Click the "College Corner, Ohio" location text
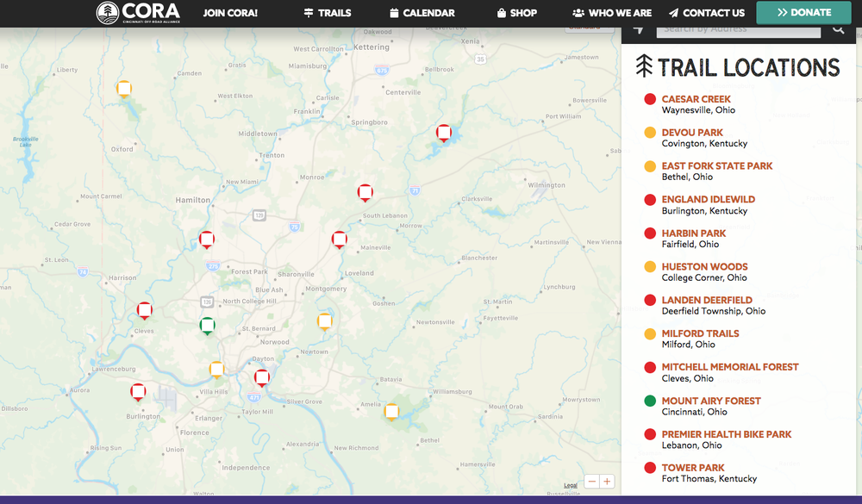862x504 pixels. tap(704, 277)
